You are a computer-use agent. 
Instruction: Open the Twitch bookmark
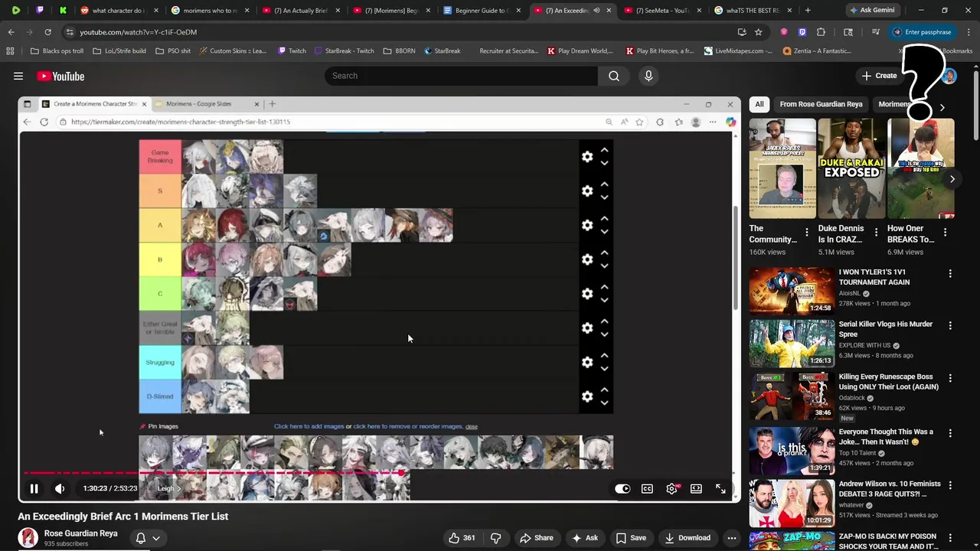(292, 51)
